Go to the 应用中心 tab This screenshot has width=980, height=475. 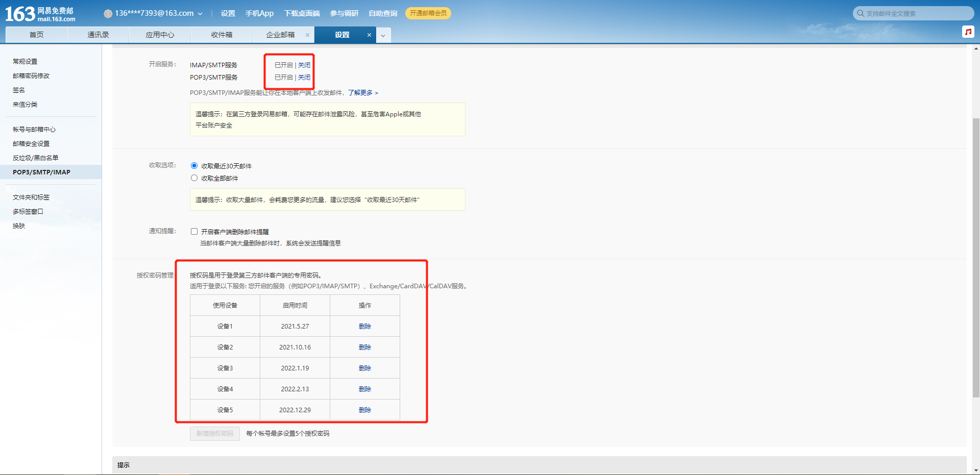click(160, 35)
